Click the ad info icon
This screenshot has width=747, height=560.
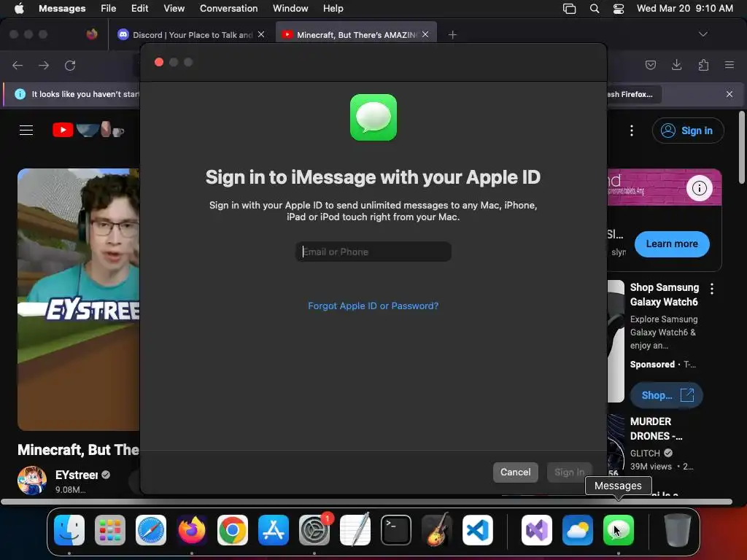[x=699, y=188]
